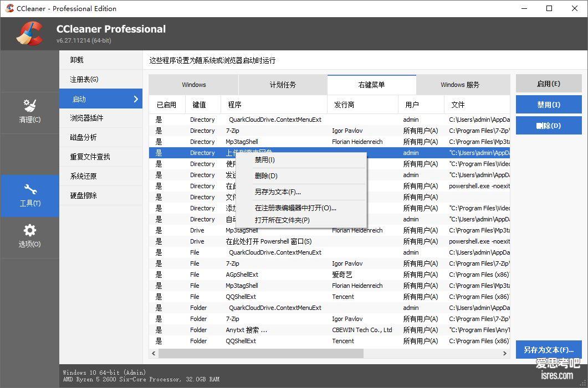Open 浏览器插件 in the tools list
Image resolution: width=588 pixels, height=388 pixels.
(x=101, y=118)
